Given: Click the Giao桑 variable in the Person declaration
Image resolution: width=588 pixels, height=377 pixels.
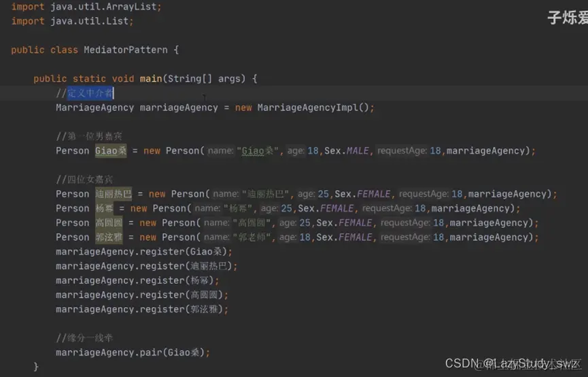Looking at the screenshot, I should 111,150.
